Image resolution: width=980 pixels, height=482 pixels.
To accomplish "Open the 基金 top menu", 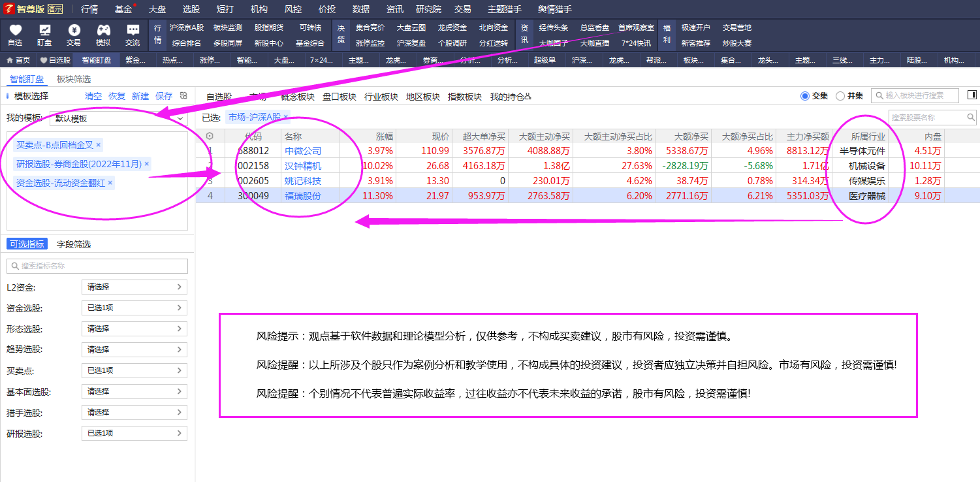I will click(x=123, y=9).
